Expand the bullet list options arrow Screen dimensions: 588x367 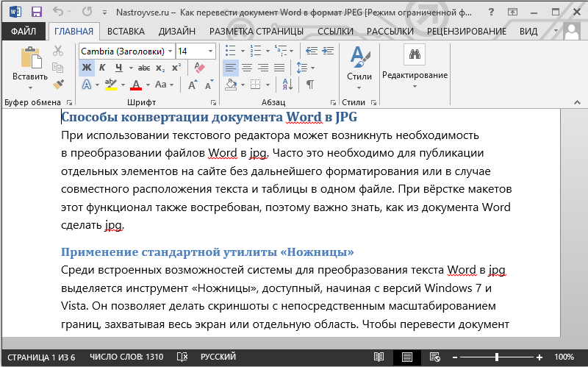[243, 51]
